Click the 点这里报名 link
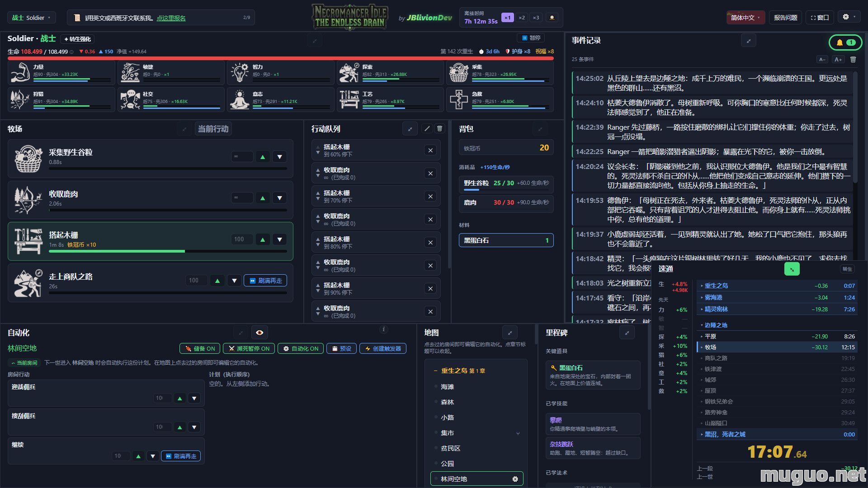 pos(171,18)
